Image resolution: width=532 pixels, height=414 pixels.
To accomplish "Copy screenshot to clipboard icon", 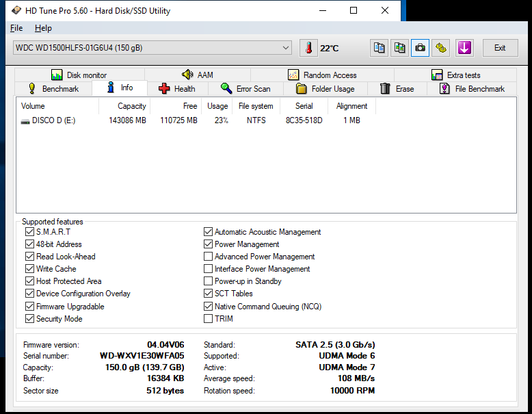I will (399, 48).
